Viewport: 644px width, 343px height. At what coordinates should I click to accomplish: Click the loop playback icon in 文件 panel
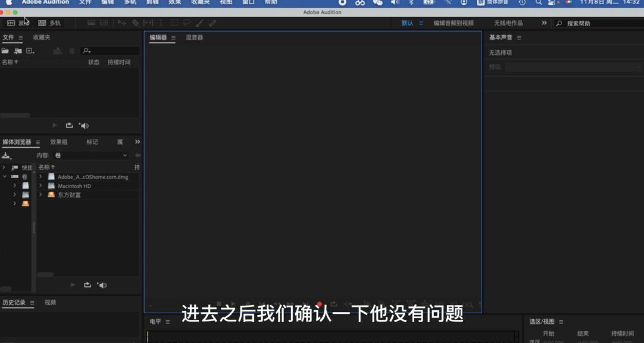click(68, 125)
